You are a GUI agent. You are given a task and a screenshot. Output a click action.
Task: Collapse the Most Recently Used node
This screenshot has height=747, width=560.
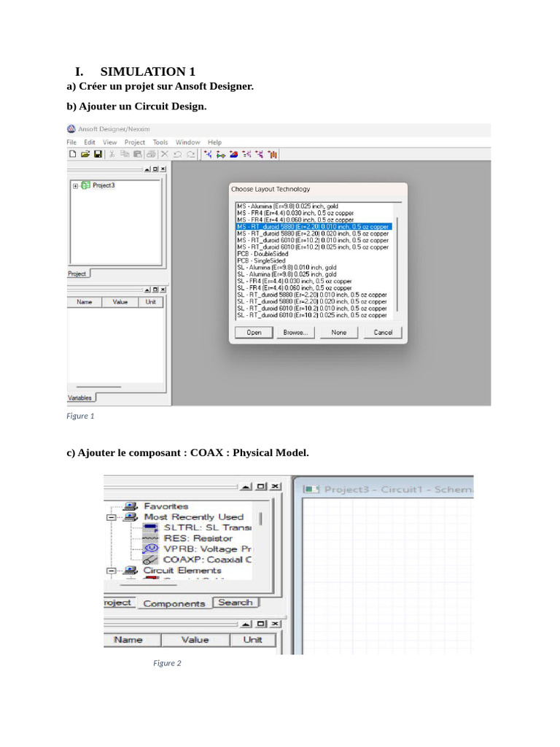112,517
